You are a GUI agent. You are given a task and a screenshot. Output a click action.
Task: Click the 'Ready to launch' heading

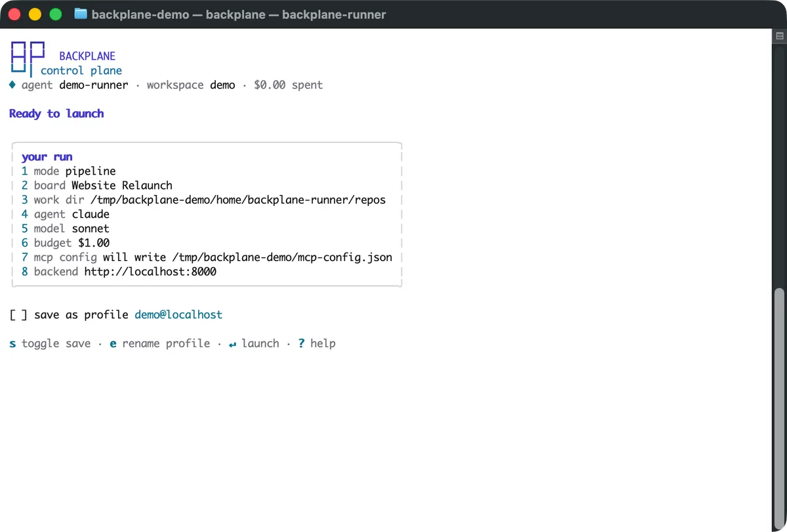point(56,113)
